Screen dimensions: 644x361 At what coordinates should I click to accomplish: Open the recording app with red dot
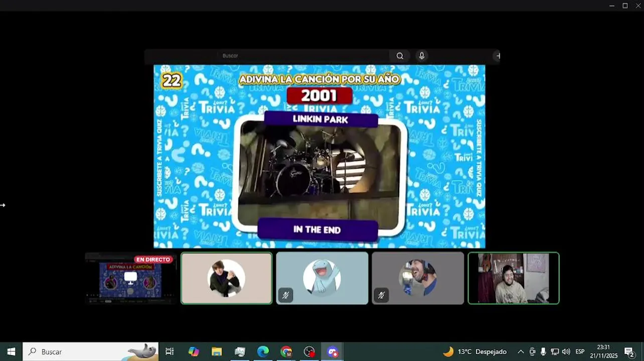(x=309, y=351)
